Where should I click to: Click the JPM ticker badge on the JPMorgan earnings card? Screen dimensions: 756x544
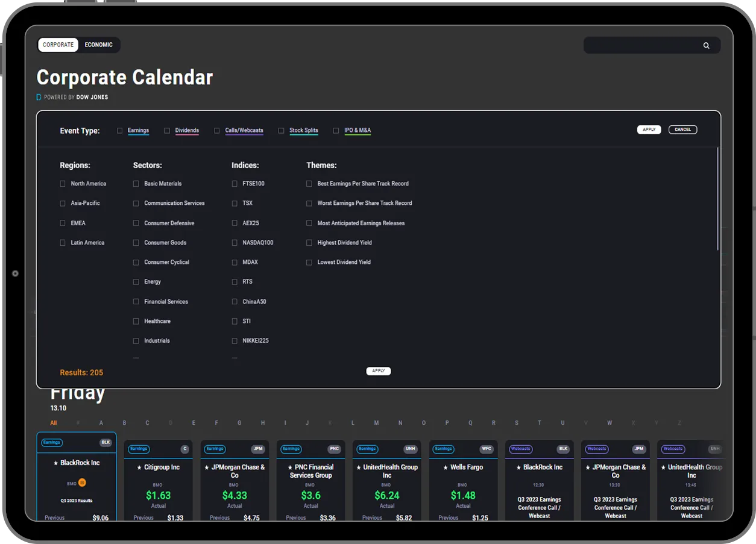pos(258,449)
